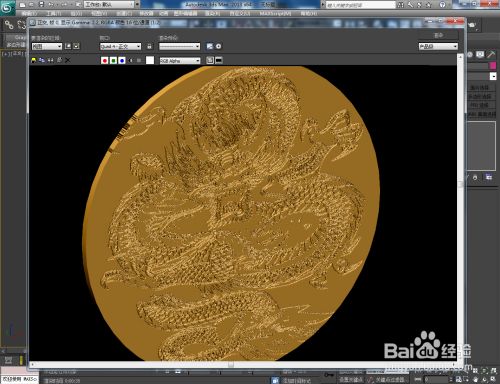Select the Select and Link chain tool
Viewport: 500px width, 384px height.
coord(9,25)
